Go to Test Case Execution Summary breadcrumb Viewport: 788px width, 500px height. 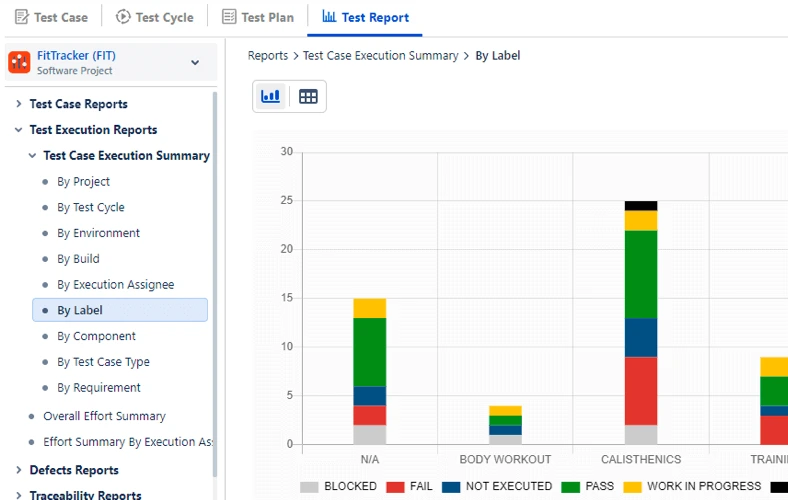pyautogui.click(x=380, y=56)
